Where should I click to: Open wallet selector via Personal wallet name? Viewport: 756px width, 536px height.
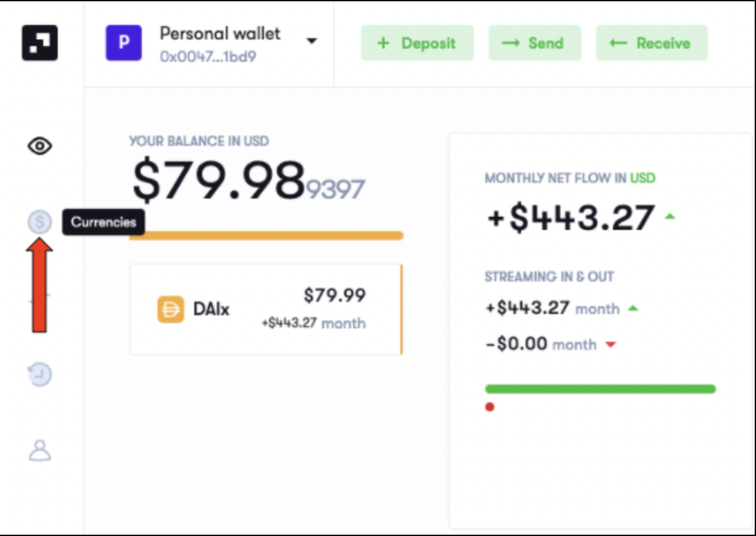point(220,33)
